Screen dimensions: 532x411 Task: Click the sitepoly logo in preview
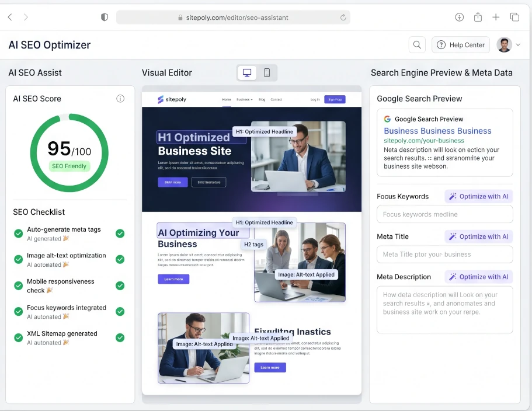click(172, 99)
